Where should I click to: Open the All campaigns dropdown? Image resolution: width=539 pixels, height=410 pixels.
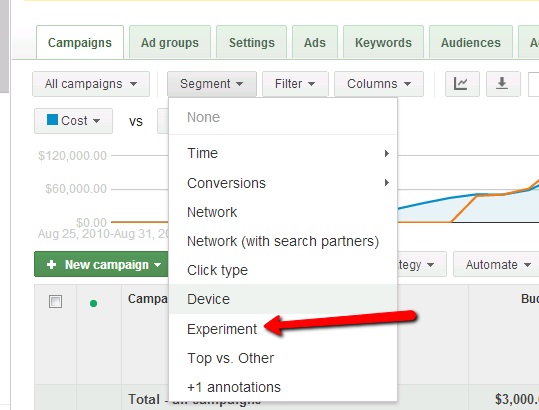pyautogui.click(x=91, y=84)
